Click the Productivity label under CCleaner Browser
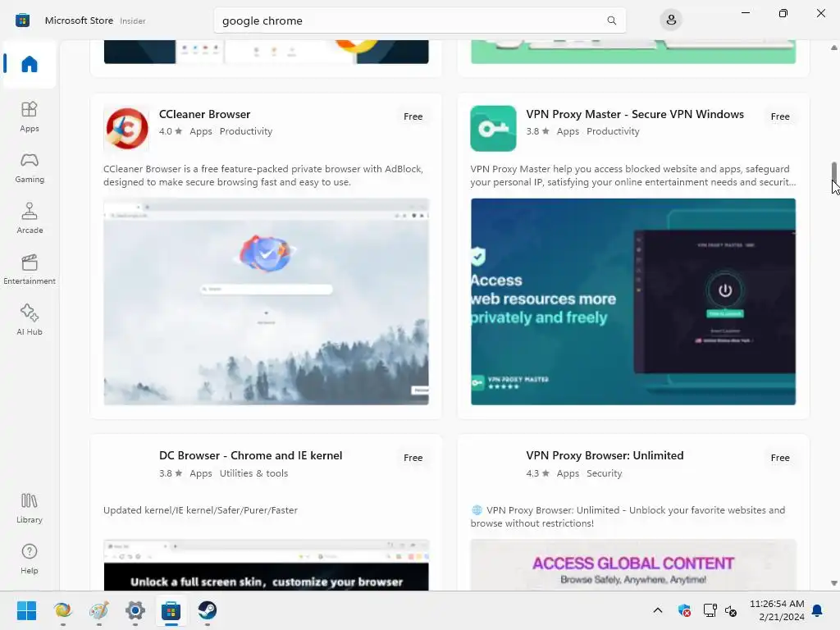This screenshot has height=630, width=840. click(246, 131)
